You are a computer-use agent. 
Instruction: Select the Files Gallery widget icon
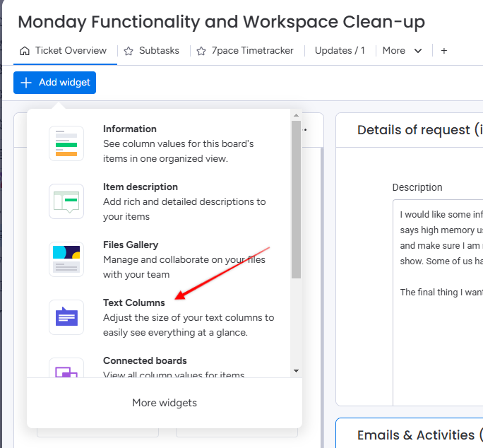[66, 259]
